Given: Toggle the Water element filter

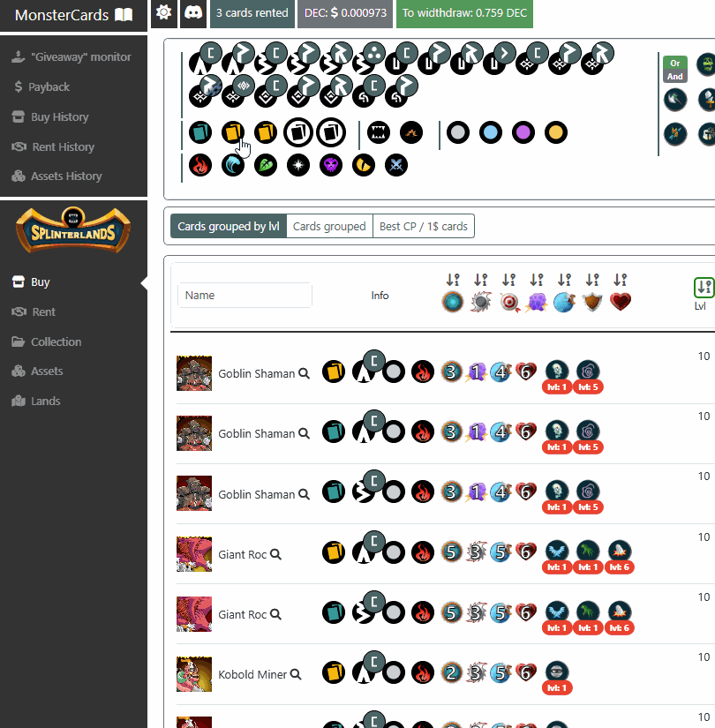Looking at the screenshot, I should coord(233,165).
